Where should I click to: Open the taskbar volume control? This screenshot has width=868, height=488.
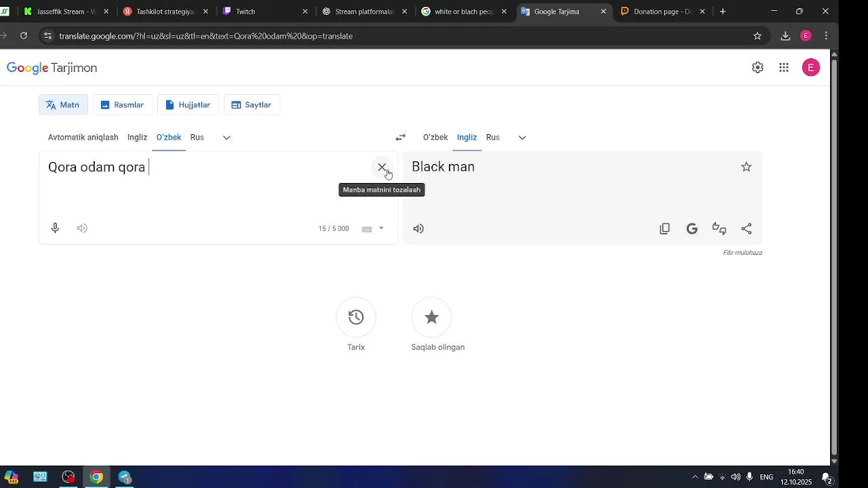click(x=736, y=477)
